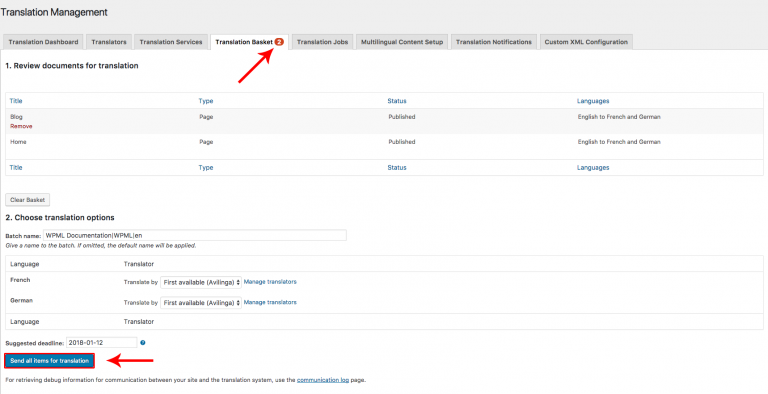Viewport: 768px width, 394px height.
Task: Switch to the Translators tab
Action: (109, 42)
